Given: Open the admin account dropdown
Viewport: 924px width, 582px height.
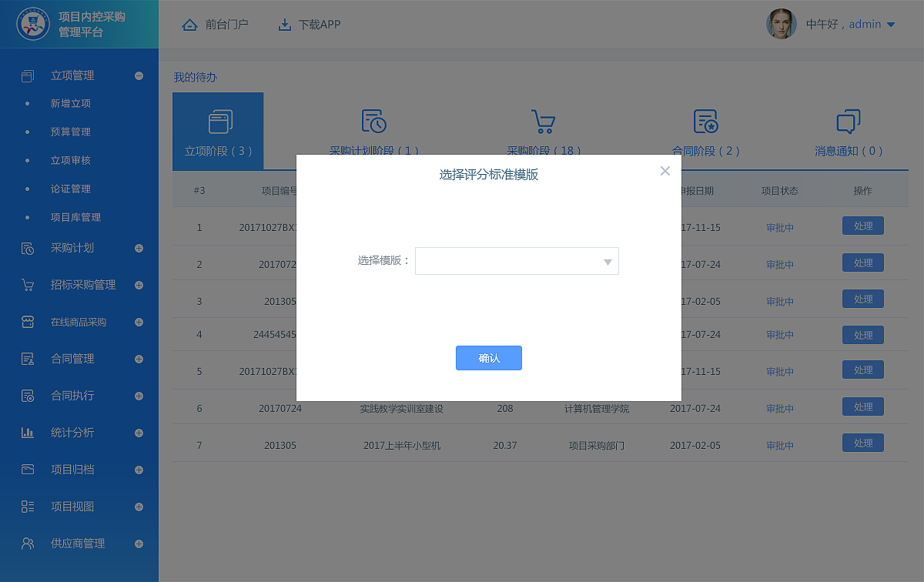Looking at the screenshot, I should point(852,24).
